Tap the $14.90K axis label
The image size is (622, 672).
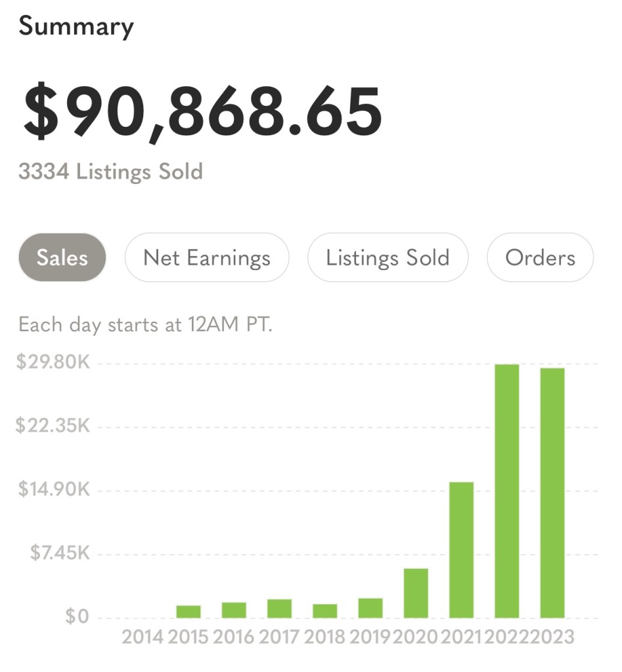(54, 489)
